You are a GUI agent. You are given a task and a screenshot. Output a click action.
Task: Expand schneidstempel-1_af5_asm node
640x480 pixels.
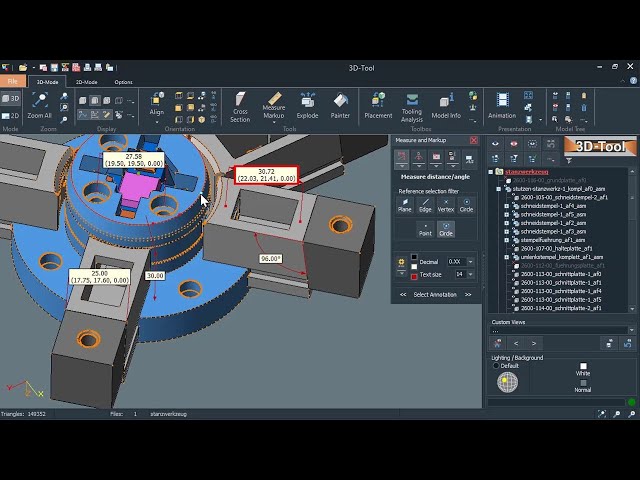click(507, 215)
